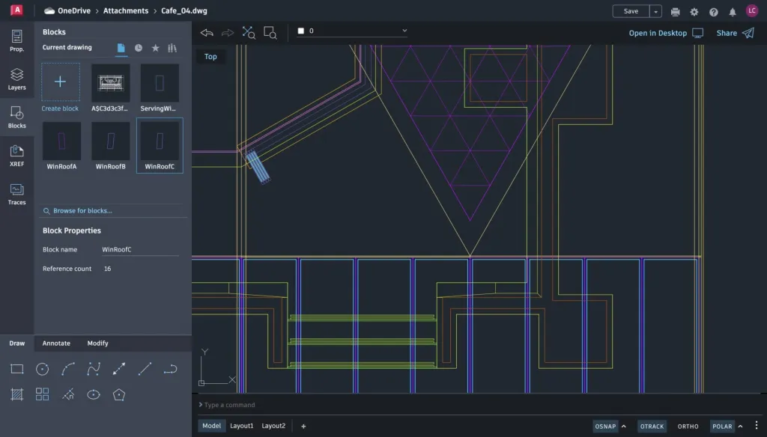Open the XREF panel
Viewport: 767px width, 437px height.
[17, 156]
